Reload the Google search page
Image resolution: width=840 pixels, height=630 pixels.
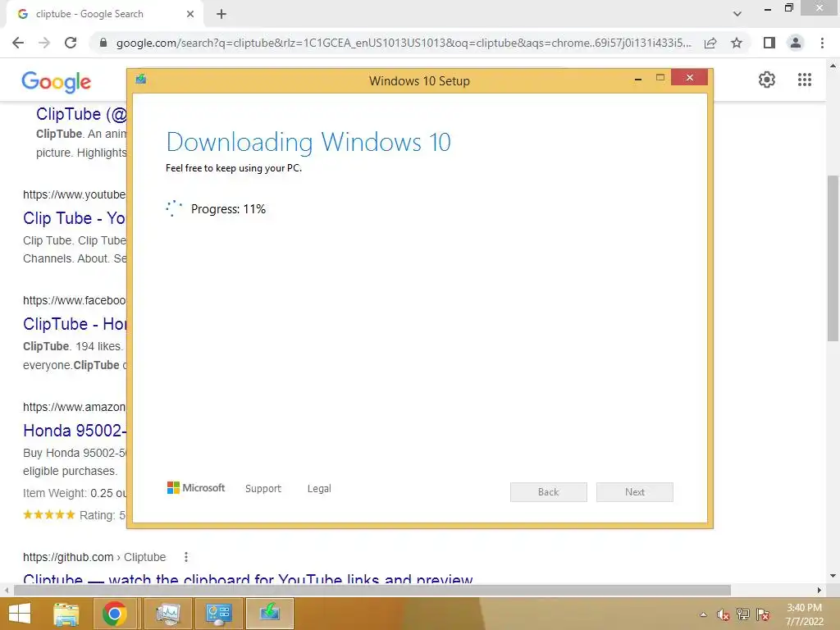[x=71, y=43]
